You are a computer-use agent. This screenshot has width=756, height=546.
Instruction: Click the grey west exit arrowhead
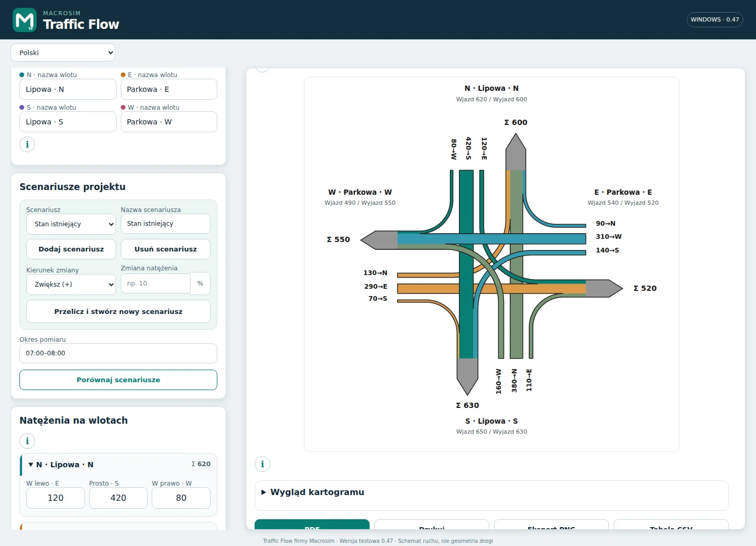(x=379, y=240)
